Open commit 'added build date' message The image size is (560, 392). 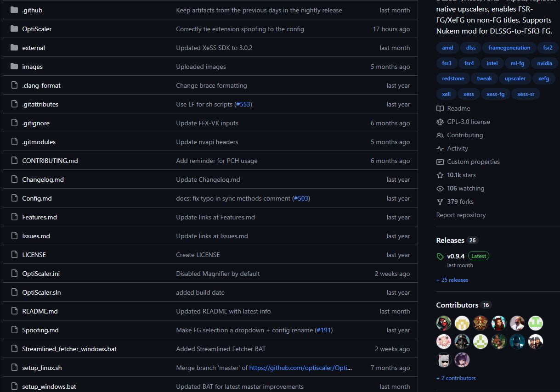pos(200,292)
